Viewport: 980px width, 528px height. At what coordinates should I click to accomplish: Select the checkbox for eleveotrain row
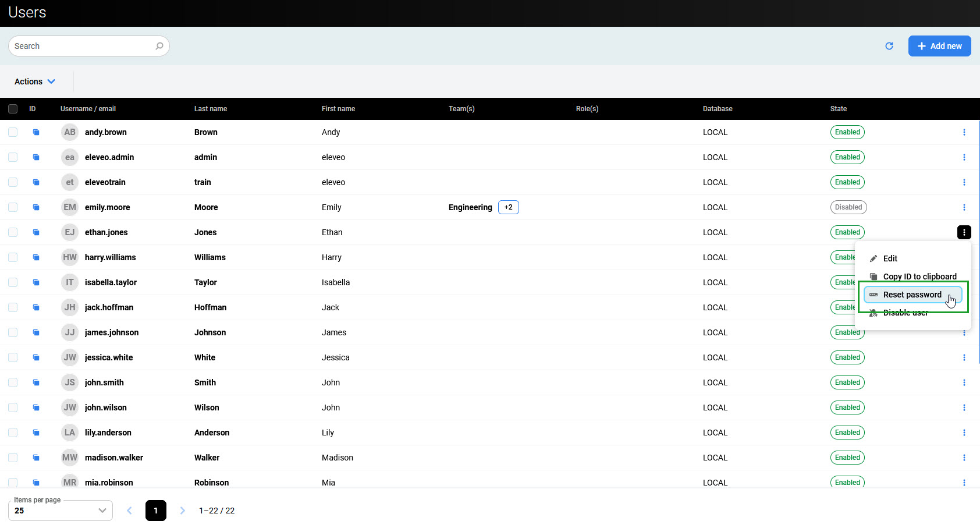13,182
